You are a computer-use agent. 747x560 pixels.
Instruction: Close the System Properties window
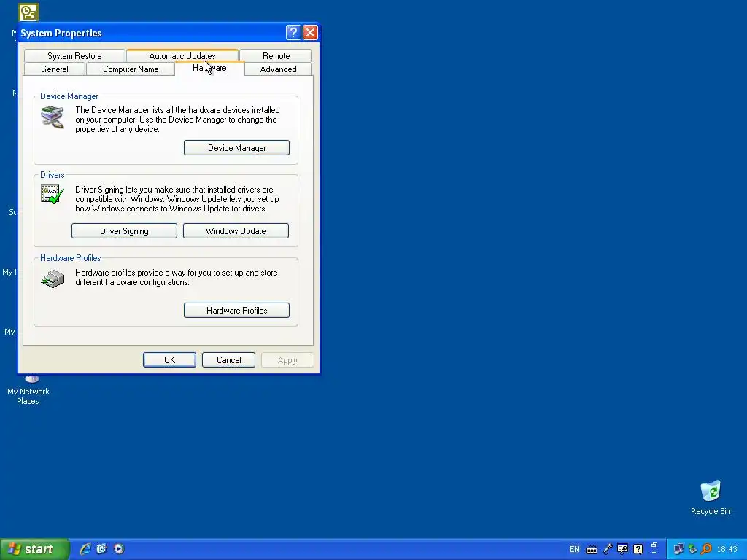310,32
